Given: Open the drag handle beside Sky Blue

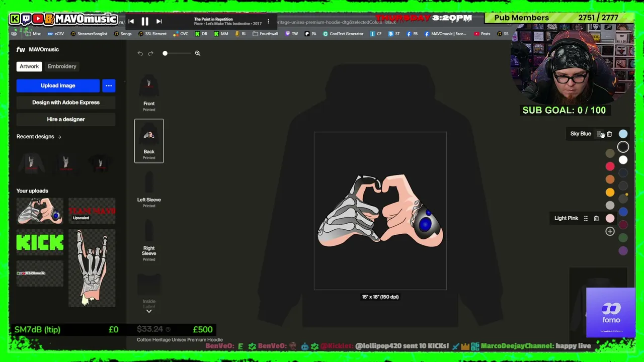Looking at the screenshot, I should click(x=599, y=134).
